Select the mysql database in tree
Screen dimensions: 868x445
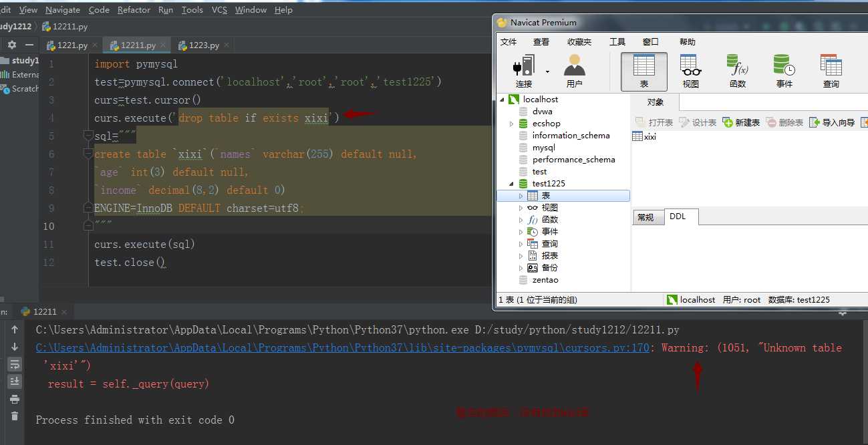[x=543, y=148]
